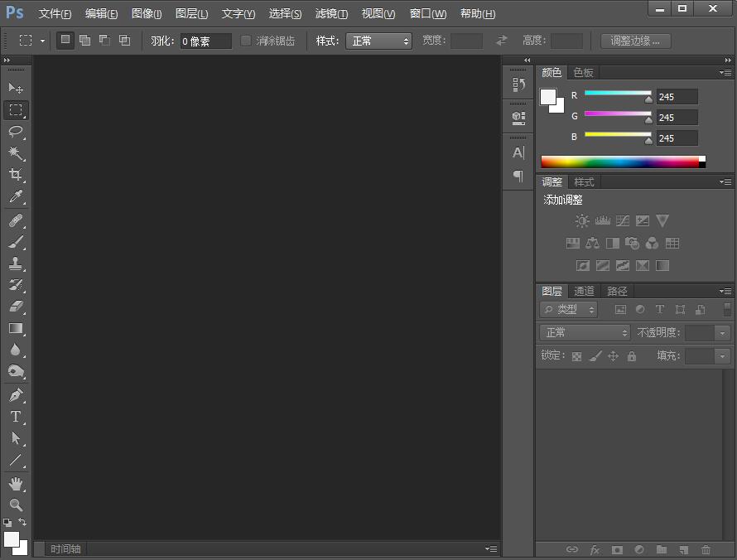
Task: Choose Add to Selection mode
Action: pos(85,41)
